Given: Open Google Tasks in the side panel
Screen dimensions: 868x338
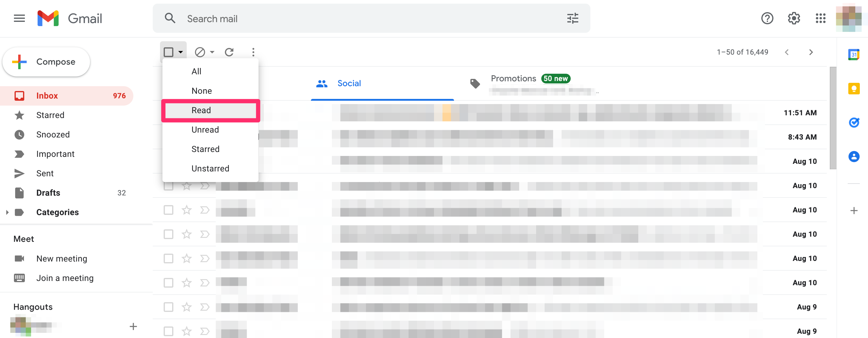Looking at the screenshot, I should (x=854, y=123).
